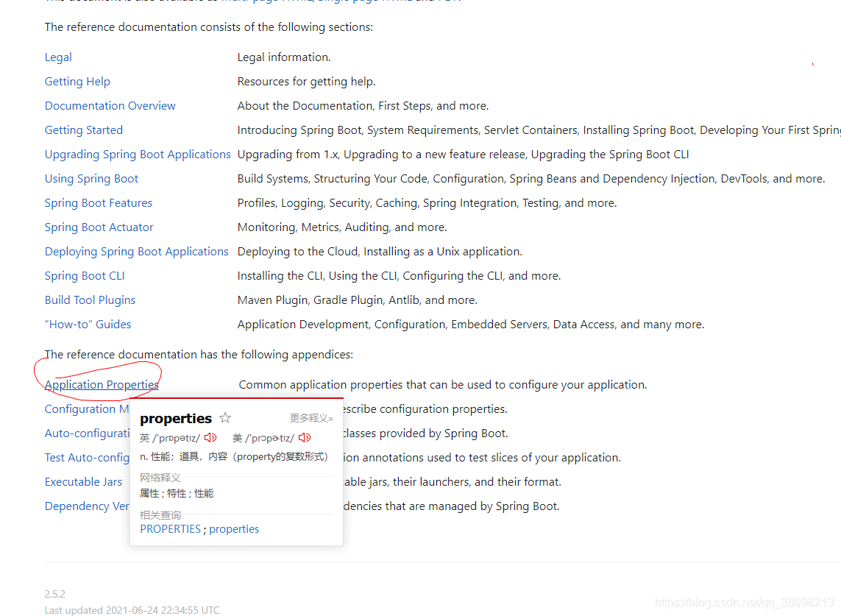
Task: Open the Build Tool Plugins link
Action: pyautogui.click(x=90, y=300)
